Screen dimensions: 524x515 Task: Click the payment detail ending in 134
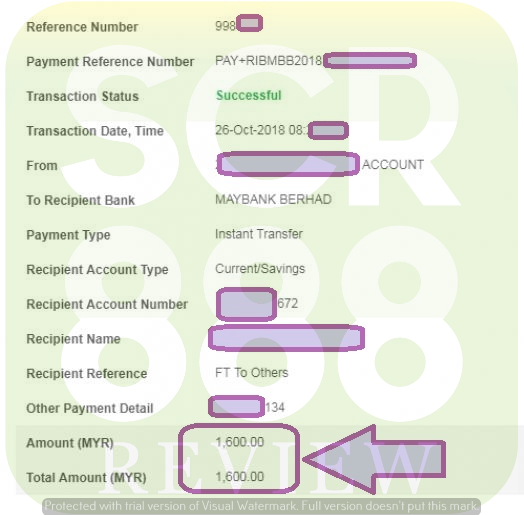click(247, 407)
